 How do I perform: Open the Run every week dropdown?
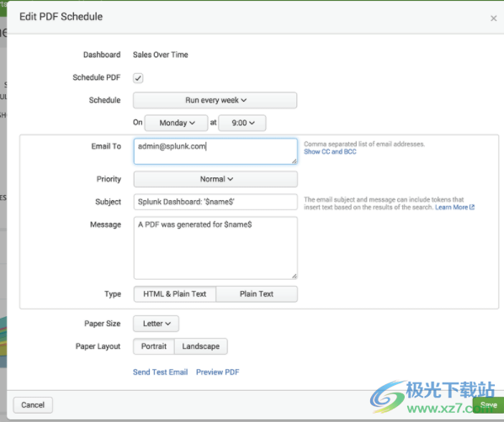215,100
